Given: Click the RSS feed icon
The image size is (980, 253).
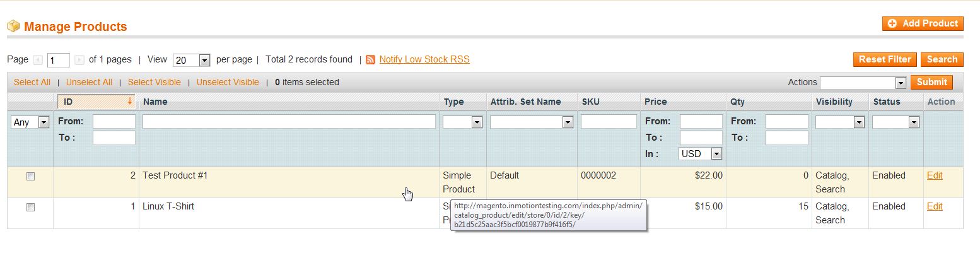Looking at the screenshot, I should pyautogui.click(x=371, y=59).
